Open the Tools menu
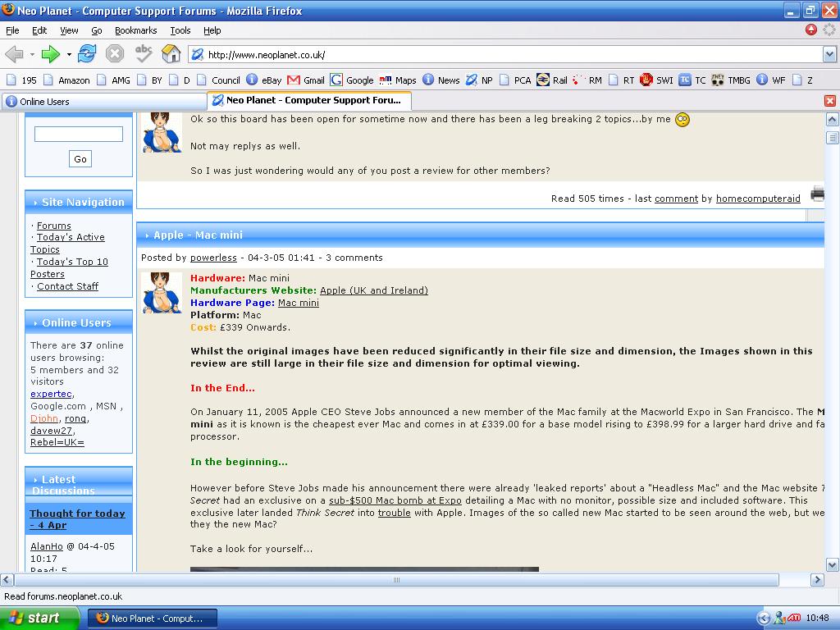 click(x=180, y=30)
